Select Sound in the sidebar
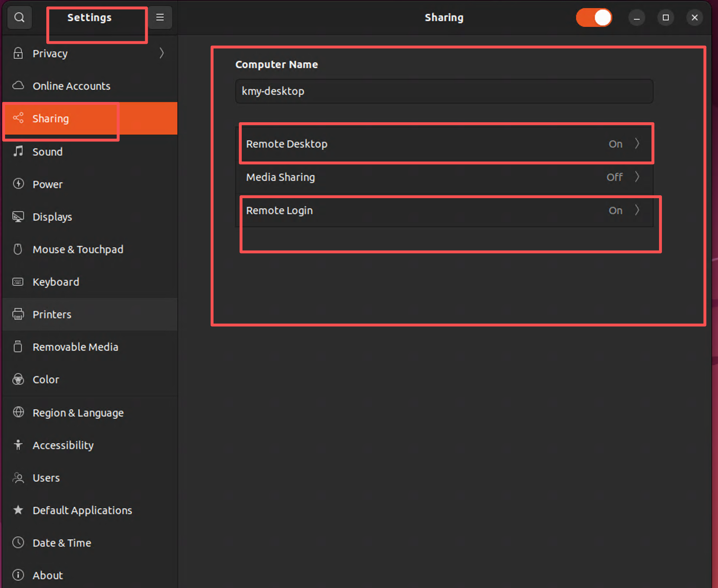 tap(90, 151)
